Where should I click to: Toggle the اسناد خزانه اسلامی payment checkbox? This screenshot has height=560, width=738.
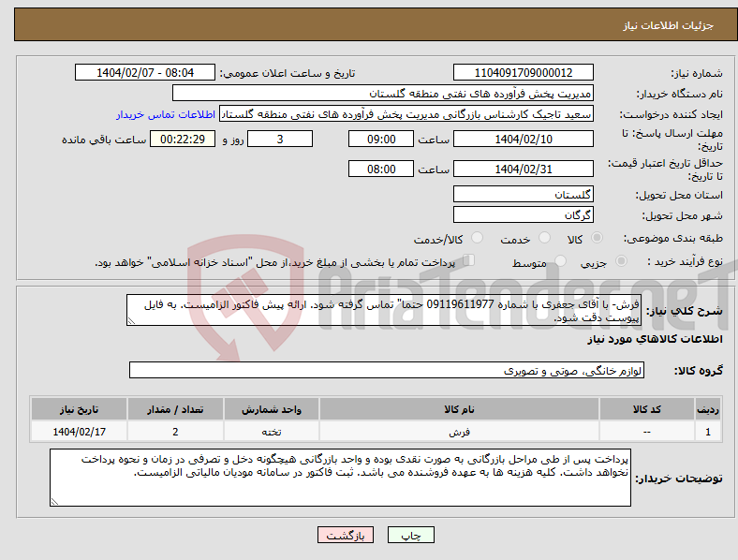(469, 260)
